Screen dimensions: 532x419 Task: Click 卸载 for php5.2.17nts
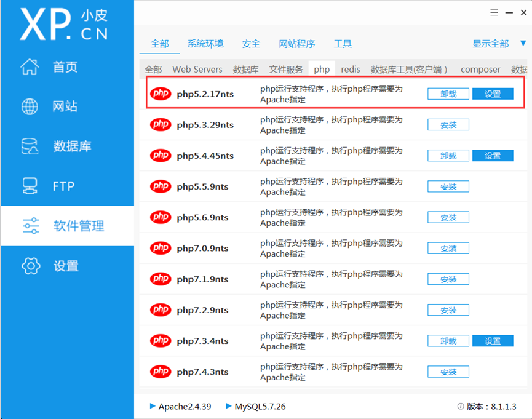[448, 94]
